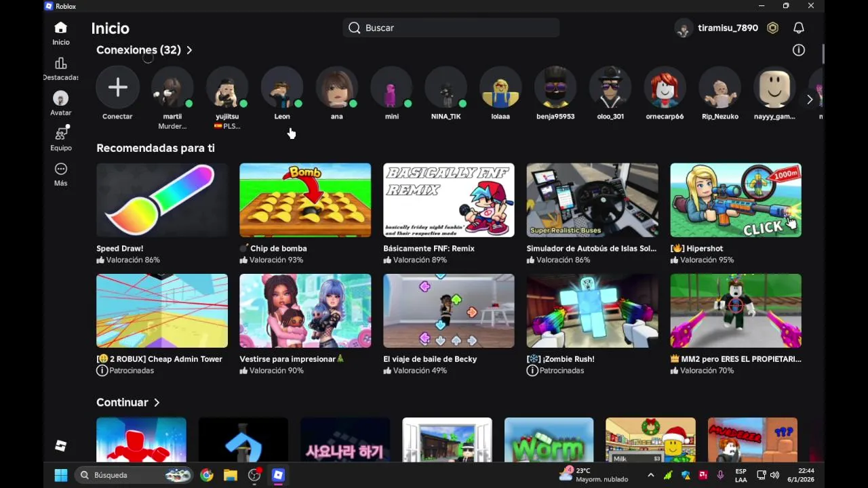Click Valoración 49% under Becky's game
868x488 pixels.
(415, 371)
